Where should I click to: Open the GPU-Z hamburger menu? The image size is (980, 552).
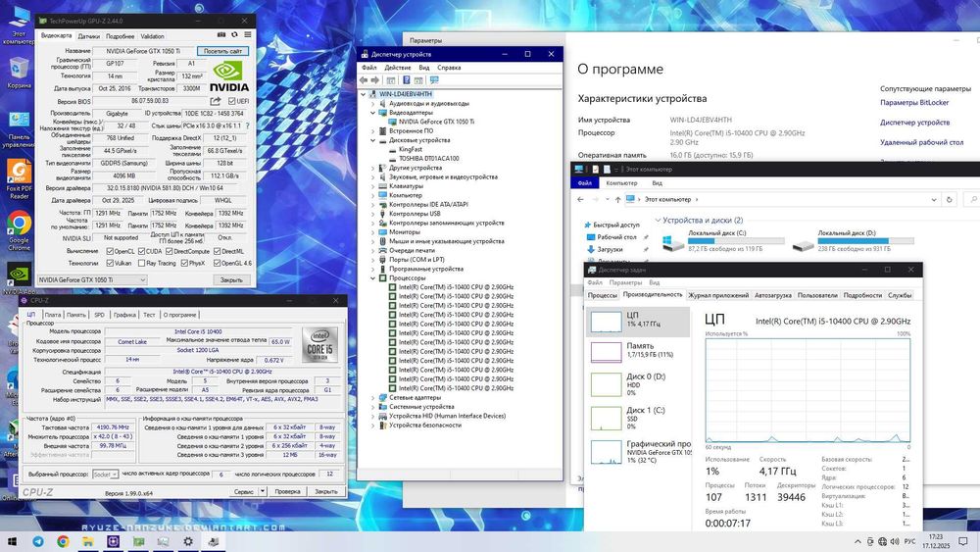click(x=248, y=35)
